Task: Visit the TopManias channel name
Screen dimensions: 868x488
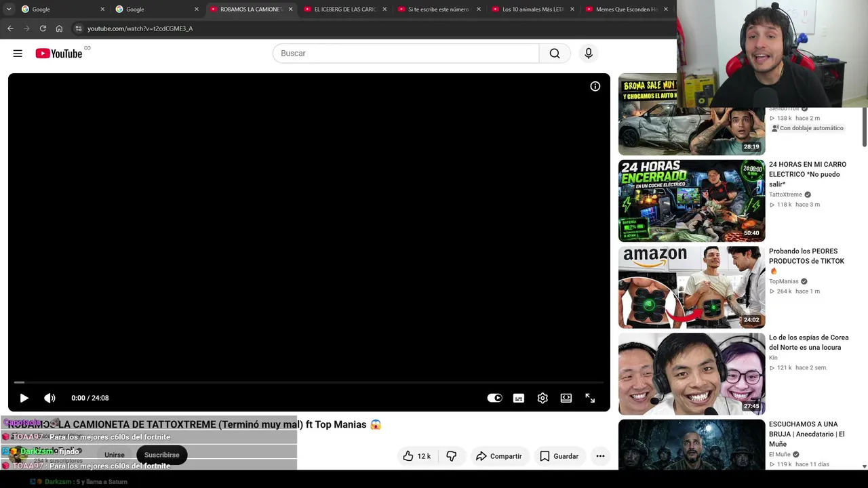Action: pyautogui.click(x=784, y=281)
